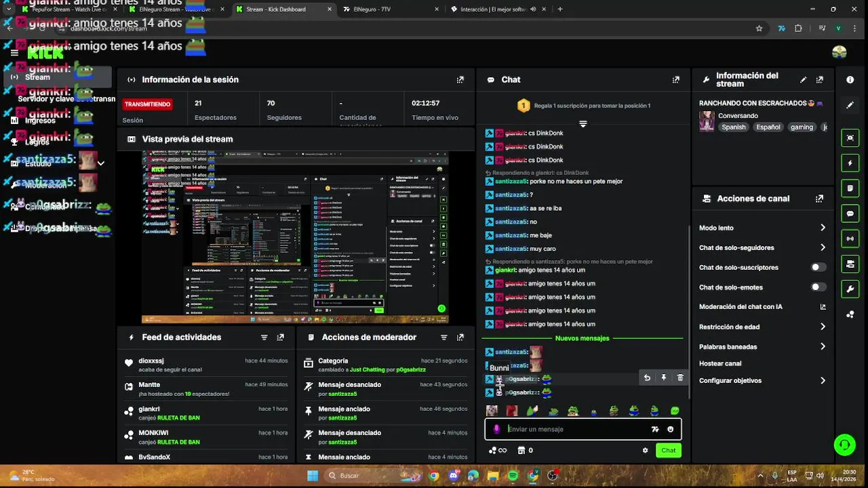Open Windows Start button on taskbar

tap(313, 476)
